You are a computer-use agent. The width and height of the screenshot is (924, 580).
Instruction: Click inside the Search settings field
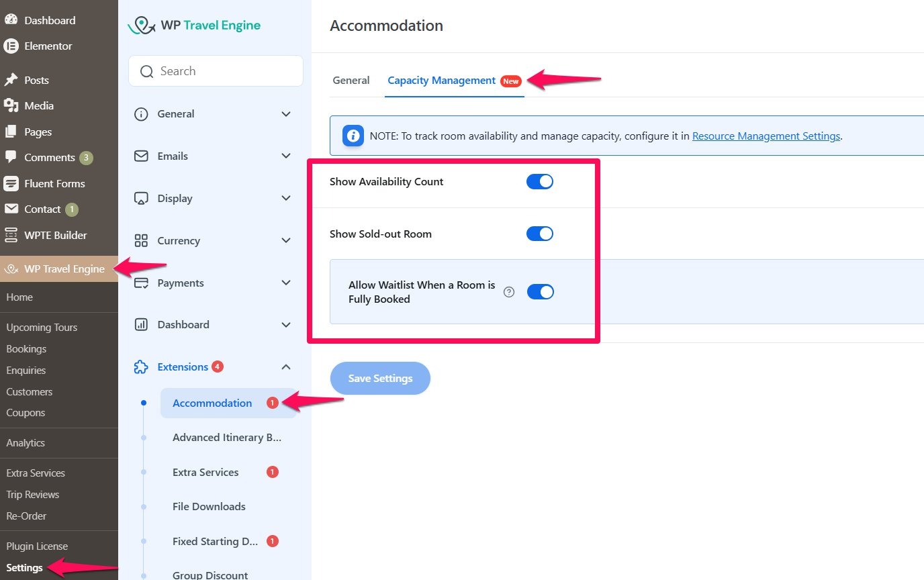216,71
